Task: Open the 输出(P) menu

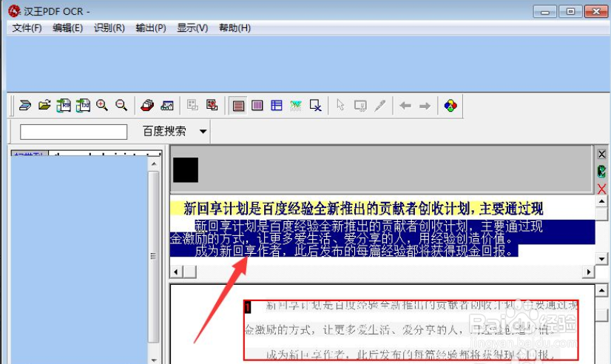Action: (x=151, y=28)
